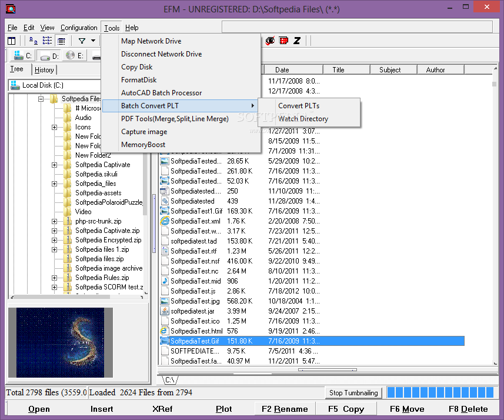
Task: Expand the Softpedia Captivate folder
Action: coord(54,165)
